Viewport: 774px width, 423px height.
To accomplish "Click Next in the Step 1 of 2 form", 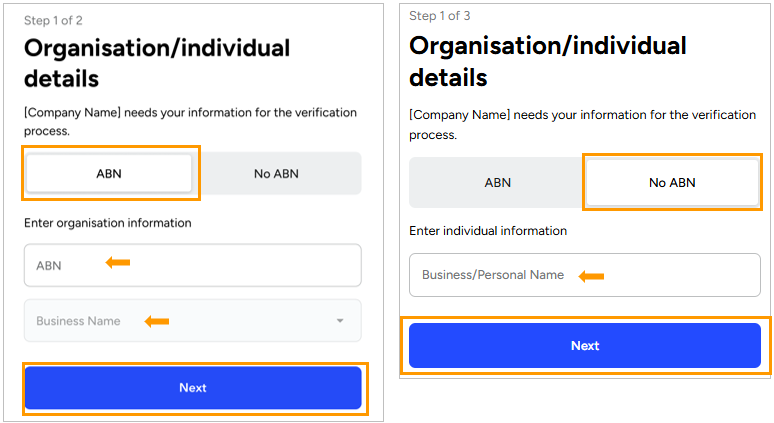I will [193, 387].
